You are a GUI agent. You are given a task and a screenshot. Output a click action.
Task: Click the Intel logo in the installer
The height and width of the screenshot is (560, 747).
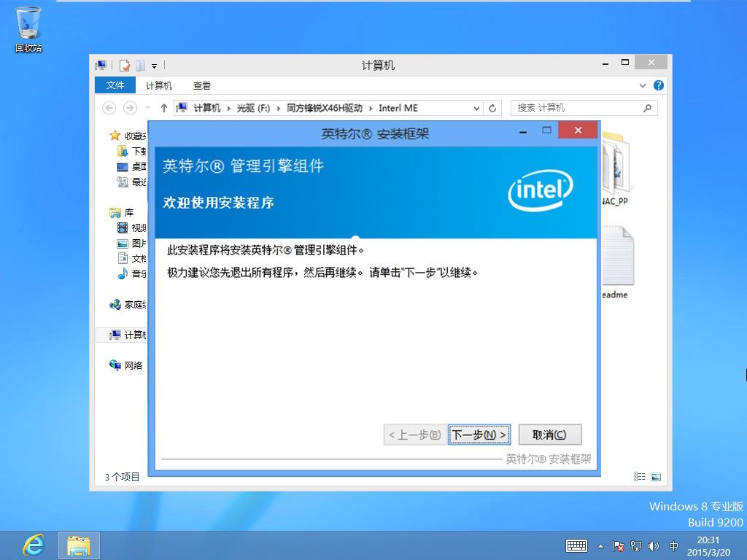(x=541, y=190)
